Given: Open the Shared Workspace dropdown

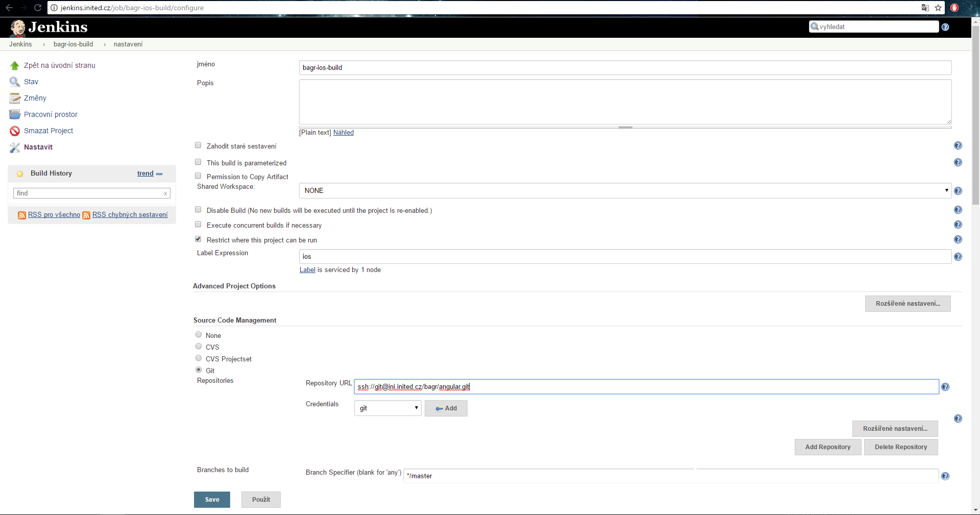Looking at the screenshot, I should tap(625, 191).
